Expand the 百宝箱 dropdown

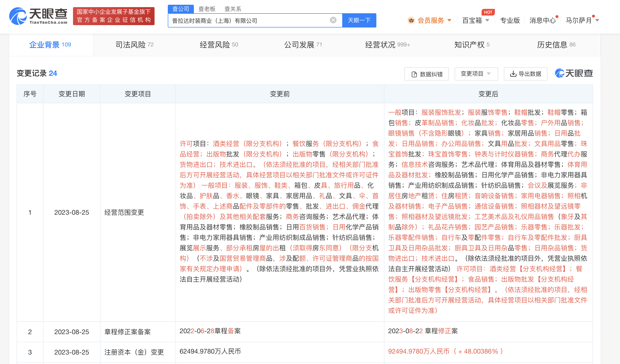click(487, 20)
